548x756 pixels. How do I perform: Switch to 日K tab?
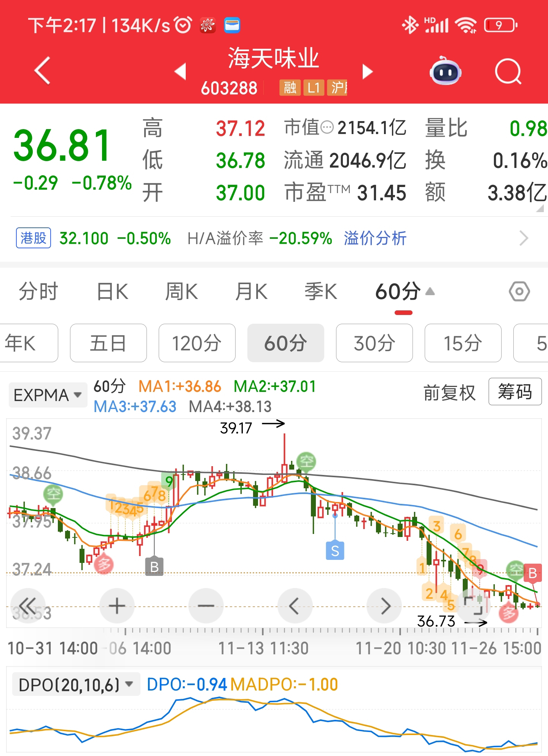(x=113, y=292)
